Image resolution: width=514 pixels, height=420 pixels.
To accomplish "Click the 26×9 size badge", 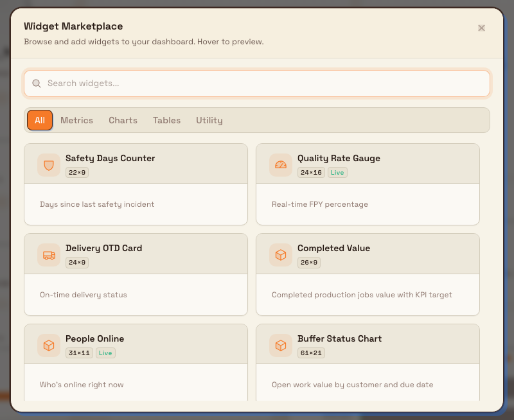I will coord(309,263).
